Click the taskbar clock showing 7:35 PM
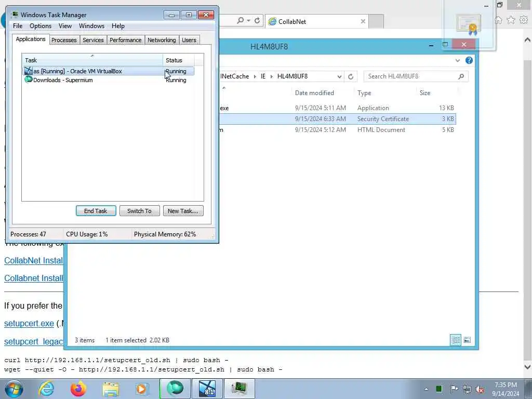The width and height of the screenshot is (532, 399). (x=506, y=389)
